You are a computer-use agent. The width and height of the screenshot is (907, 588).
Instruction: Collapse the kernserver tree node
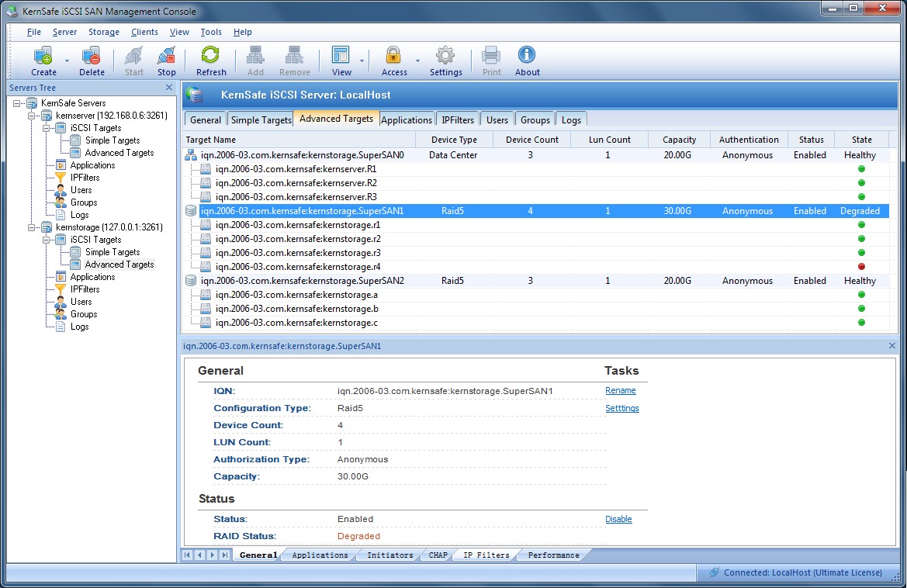33,116
